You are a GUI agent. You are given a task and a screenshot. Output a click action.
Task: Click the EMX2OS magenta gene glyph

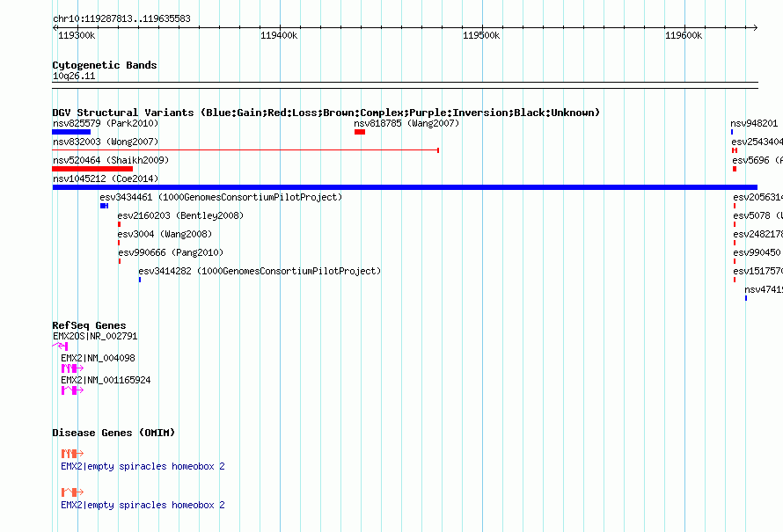coord(60,346)
